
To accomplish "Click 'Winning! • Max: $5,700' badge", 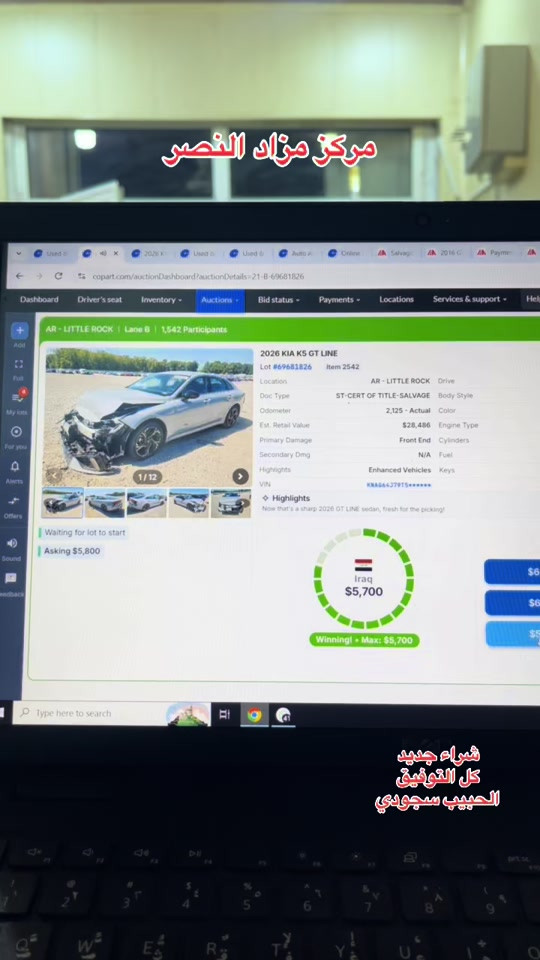I will pyautogui.click(x=364, y=640).
